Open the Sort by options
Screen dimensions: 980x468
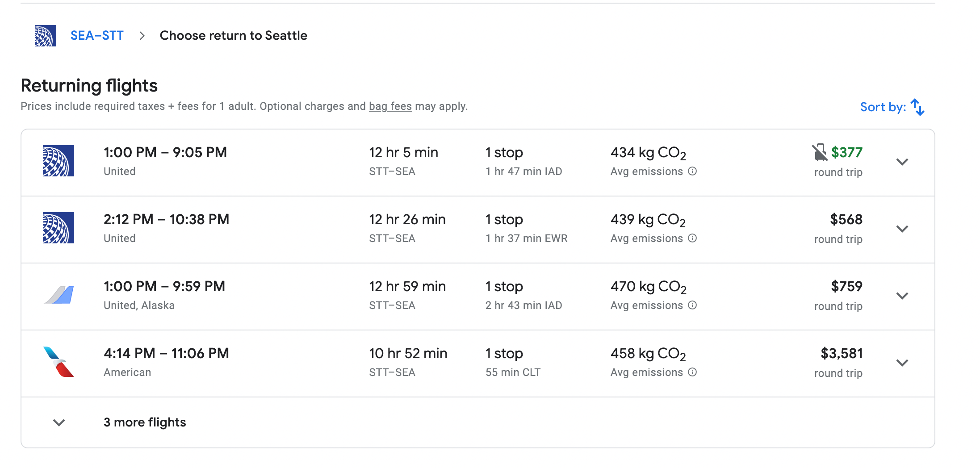pos(883,107)
